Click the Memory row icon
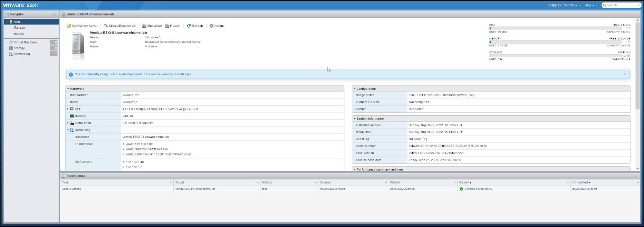Image resolution: width=644 pixels, height=227 pixels. click(x=72, y=116)
